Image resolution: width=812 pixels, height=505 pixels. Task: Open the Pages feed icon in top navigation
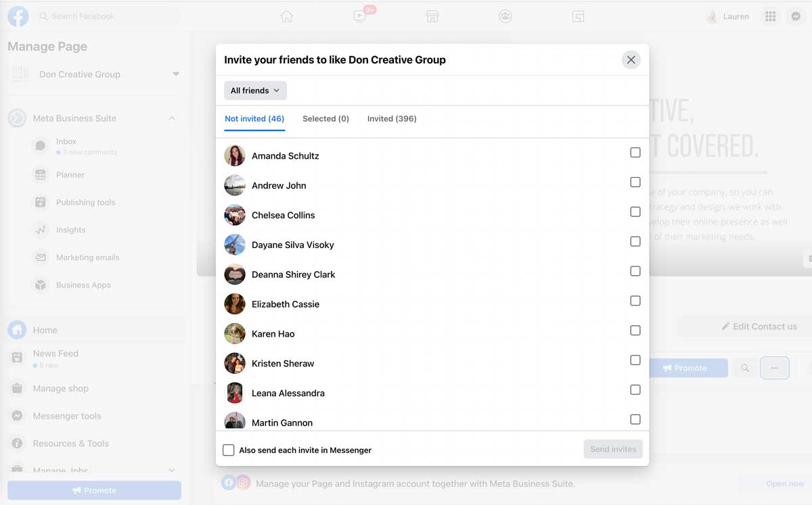coord(578,17)
